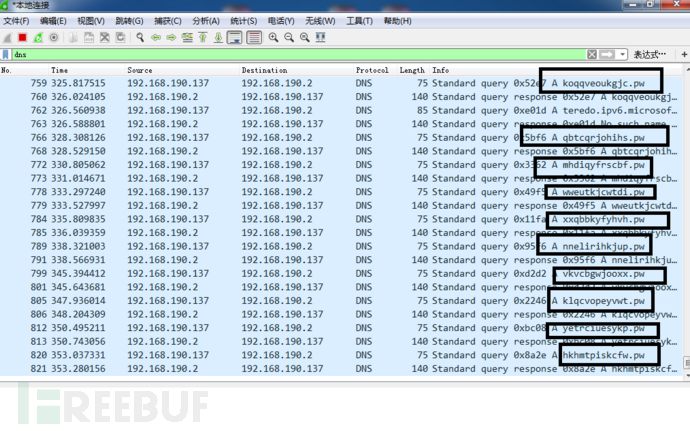Go back to the previous packet with the left arrow
690x431 pixels.
click(156, 38)
